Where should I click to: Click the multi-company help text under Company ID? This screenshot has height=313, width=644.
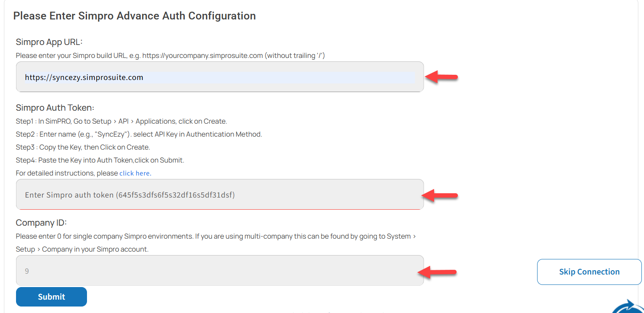pyautogui.click(x=216, y=243)
